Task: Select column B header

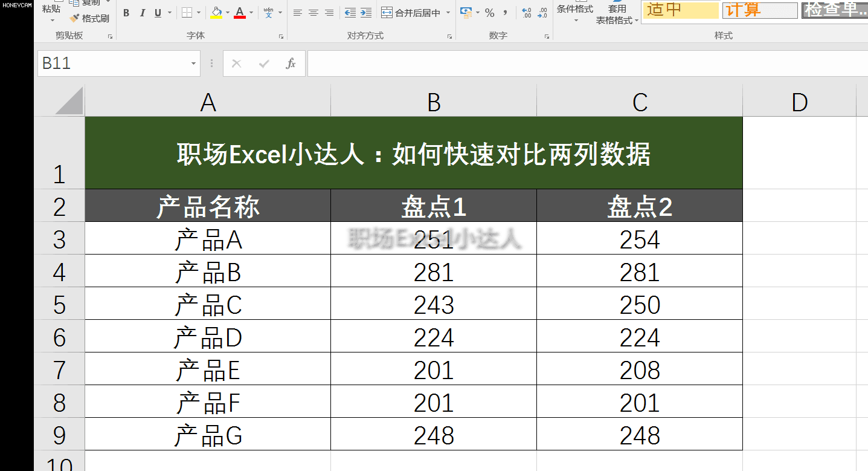Action: point(434,101)
